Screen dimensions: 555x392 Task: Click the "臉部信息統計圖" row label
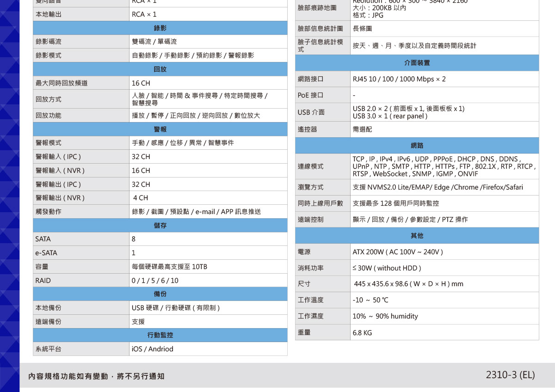[321, 29]
